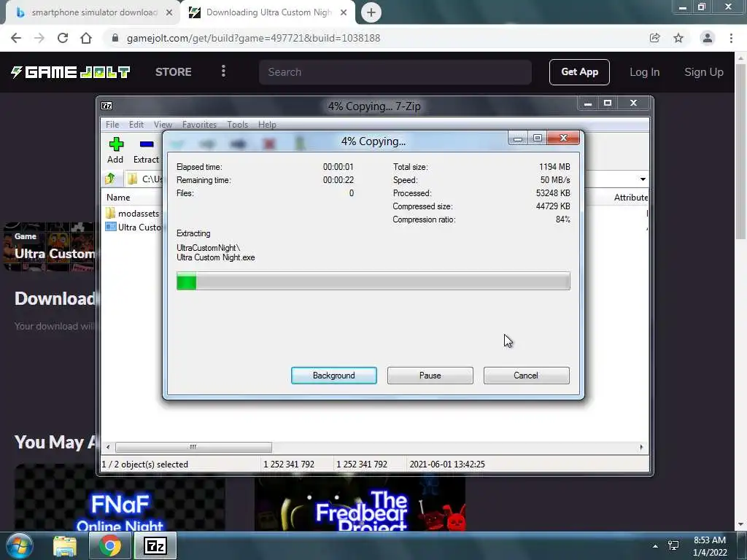This screenshot has width=747, height=560.
Task: Open FNaF Online Night game thumbnail
Action: point(120,497)
